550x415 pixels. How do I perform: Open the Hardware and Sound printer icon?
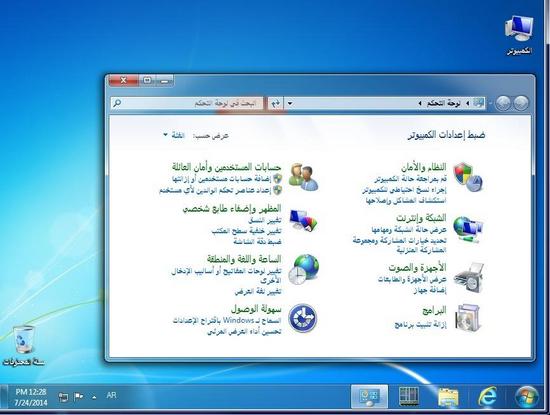coord(469,278)
